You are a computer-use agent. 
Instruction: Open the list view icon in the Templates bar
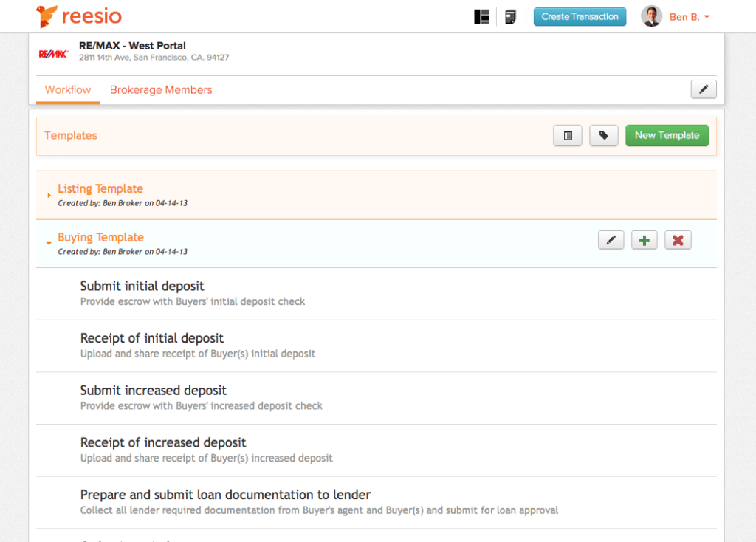(567, 135)
